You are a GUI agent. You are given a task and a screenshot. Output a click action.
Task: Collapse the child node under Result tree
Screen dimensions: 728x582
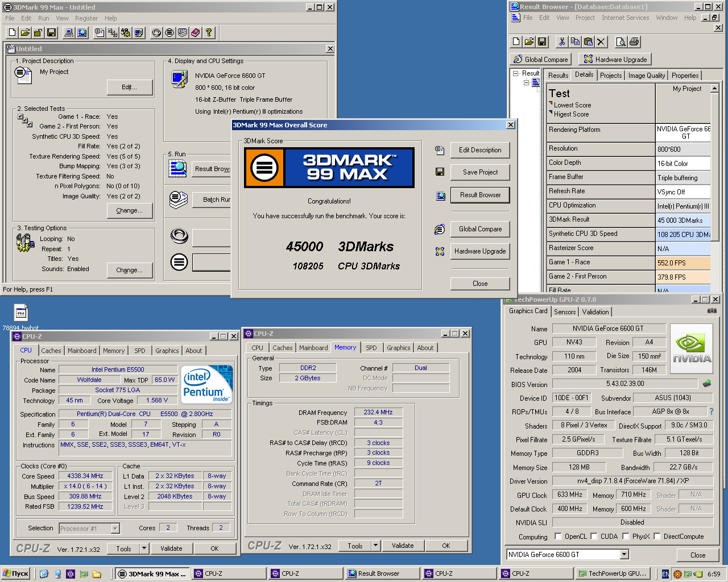pyautogui.click(x=526, y=83)
